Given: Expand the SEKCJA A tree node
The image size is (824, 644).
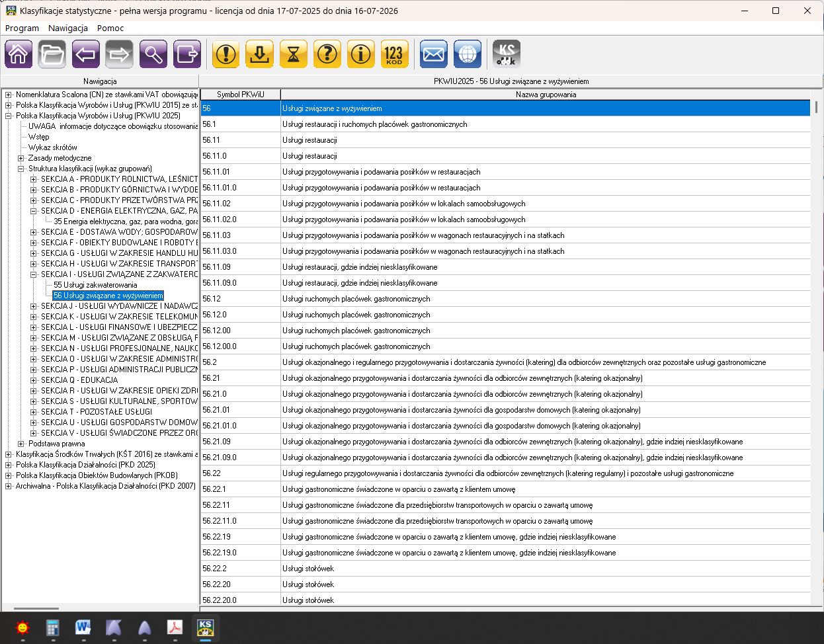Looking at the screenshot, I should point(34,179).
